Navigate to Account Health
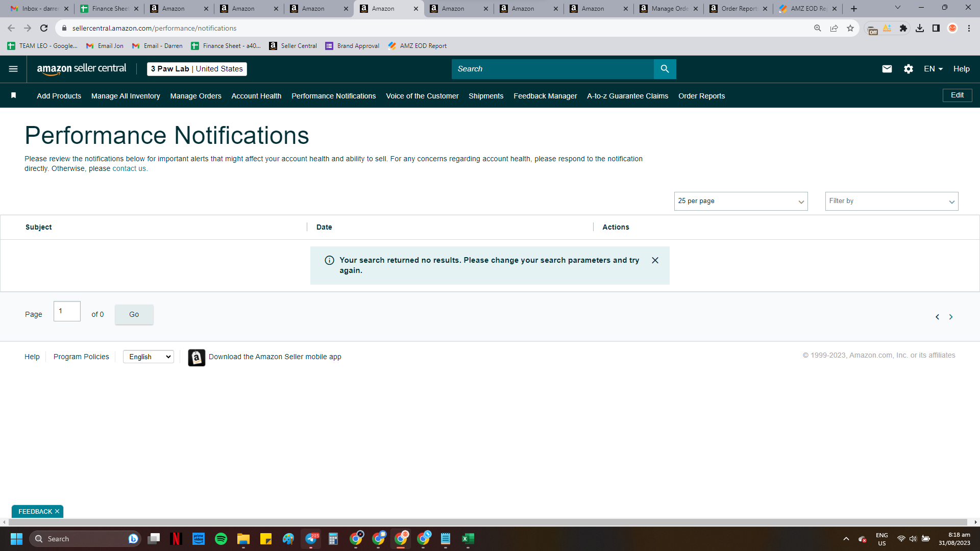980x551 pixels. (256, 96)
